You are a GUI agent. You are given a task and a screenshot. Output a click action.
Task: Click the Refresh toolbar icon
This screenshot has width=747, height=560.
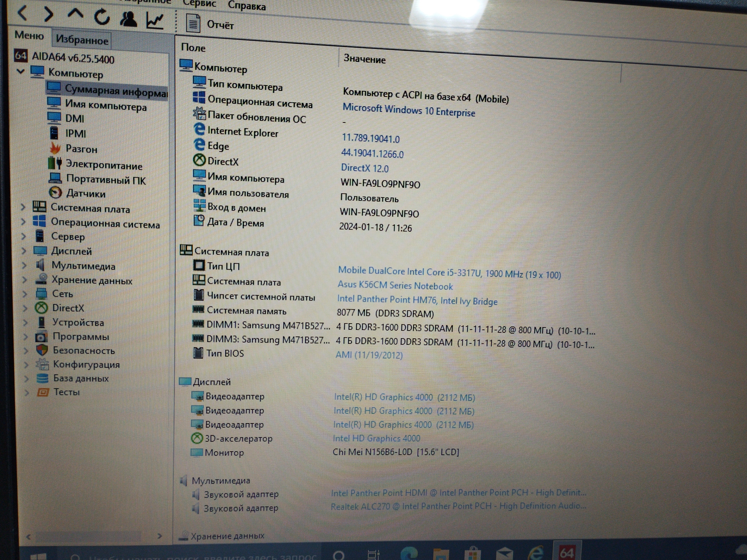(x=102, y=17)
